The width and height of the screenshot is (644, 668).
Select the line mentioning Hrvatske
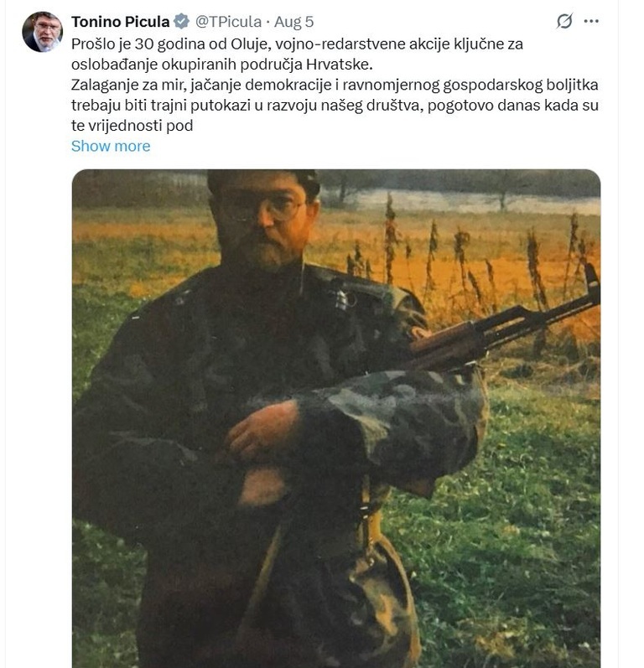click(x=222, y=65)
